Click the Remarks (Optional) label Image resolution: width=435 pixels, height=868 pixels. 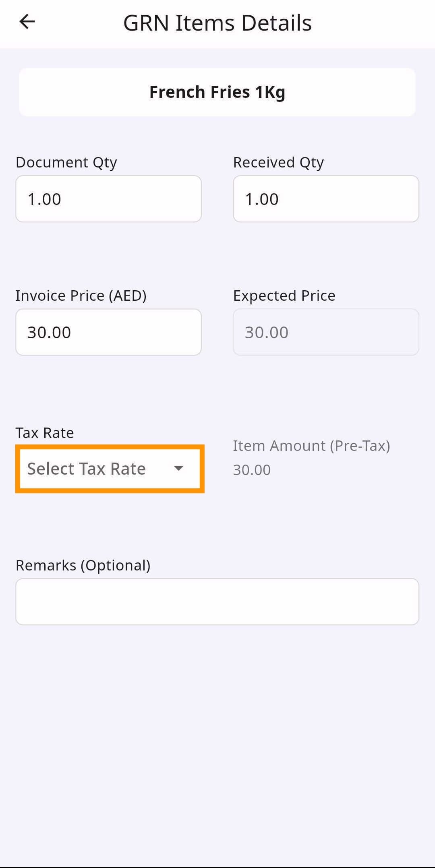[x=83, y=565]
